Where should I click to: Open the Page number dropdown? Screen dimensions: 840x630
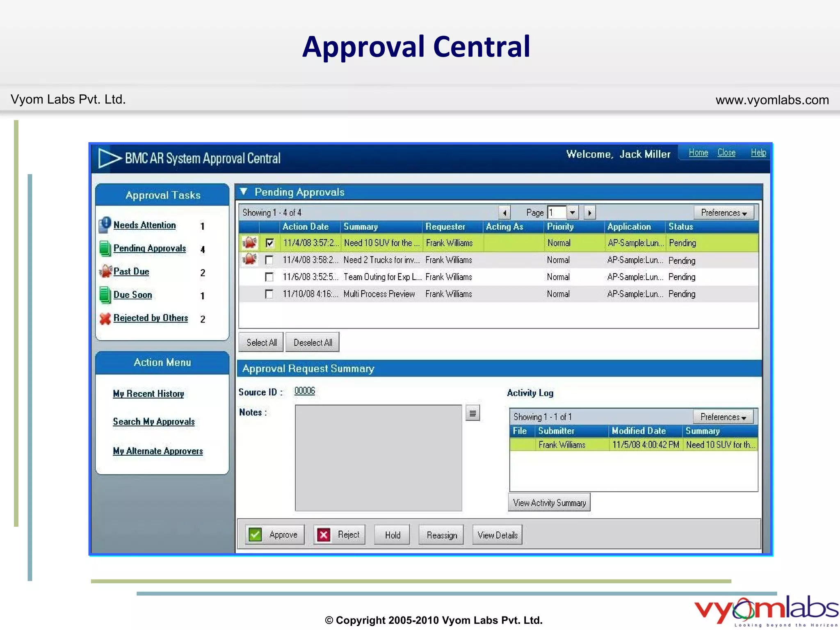click(x=572, y=212)
